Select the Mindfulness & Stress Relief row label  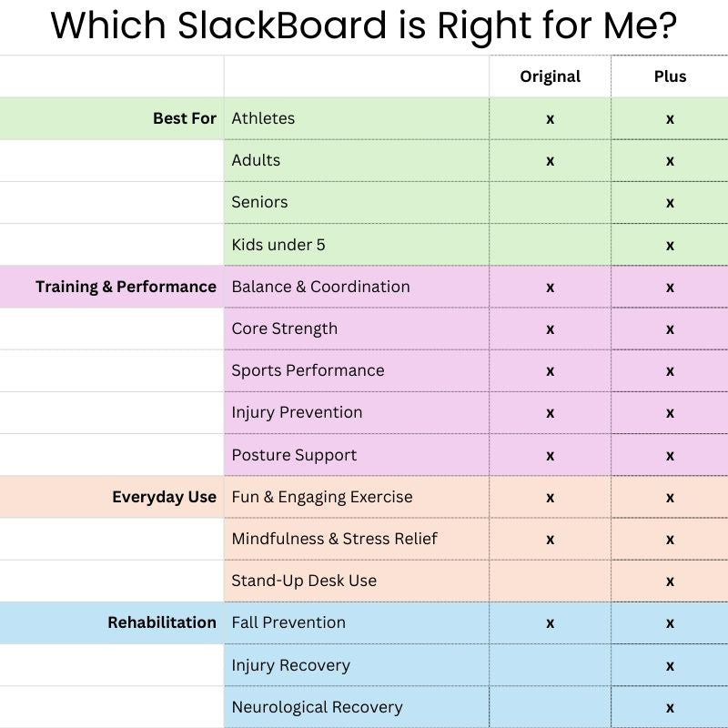[x=334, y=539]
